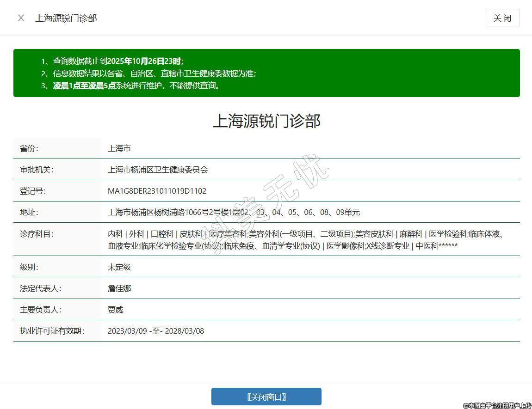Click the 诊疗科目 row label
Screen dimensions: 532x409
coord(37,234)
